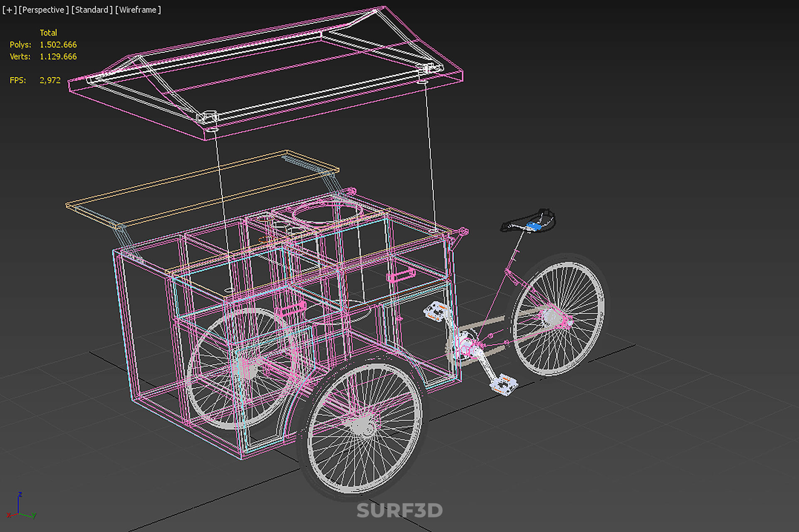Select the Polys count value 1.502.666
The image size is (799, 532).
[x=58, y=44]
